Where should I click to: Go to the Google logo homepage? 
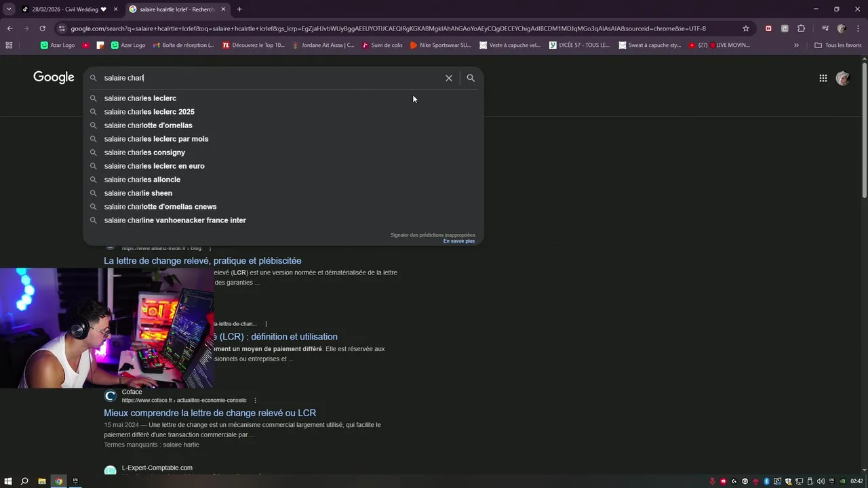(x=54, y=77)
